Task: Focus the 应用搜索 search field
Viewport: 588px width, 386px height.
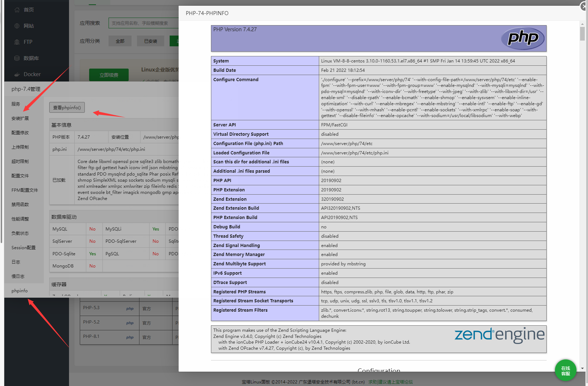Action: (x=144, y=23)
